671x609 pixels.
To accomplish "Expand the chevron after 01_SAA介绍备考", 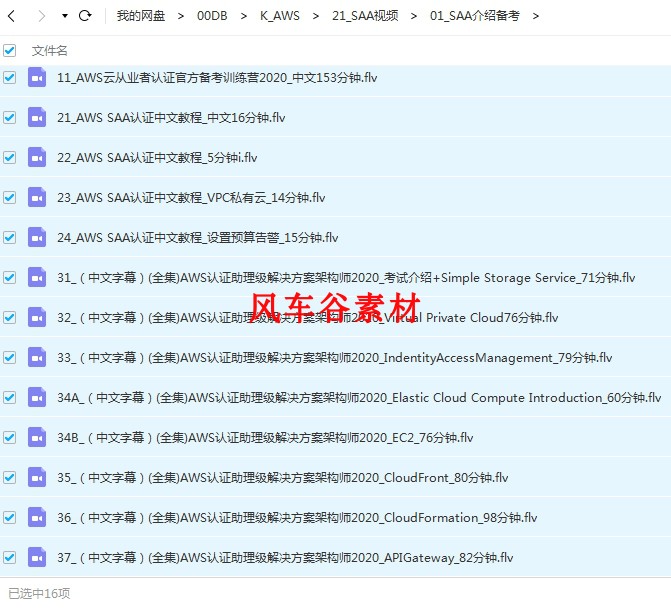I will pos(536,16).
